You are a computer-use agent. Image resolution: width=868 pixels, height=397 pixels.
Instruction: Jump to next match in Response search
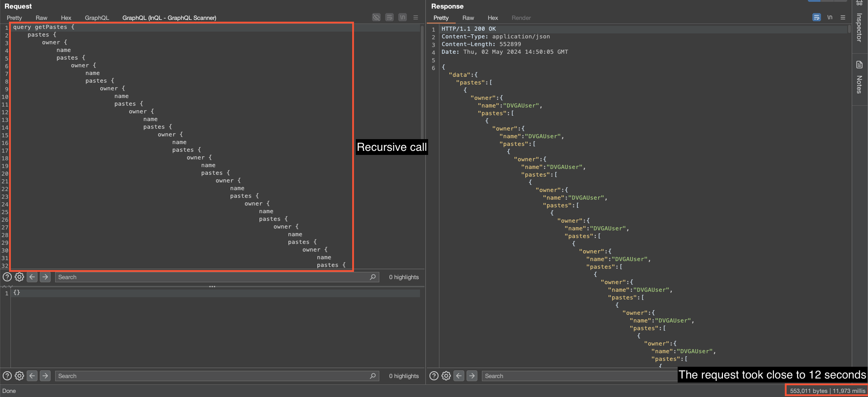472,376
